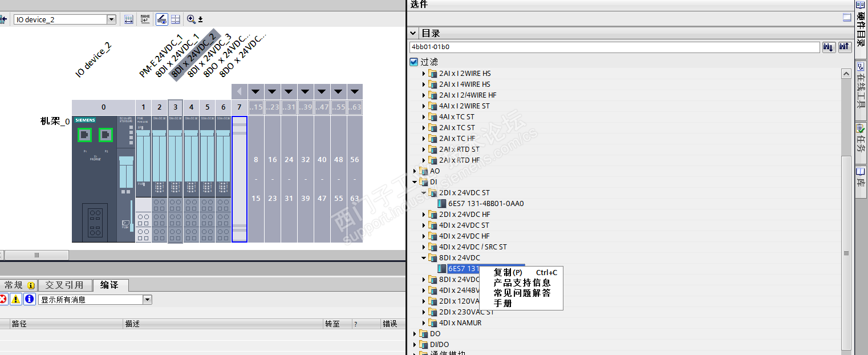Expand slot group ..15 arrow
Viewport: 868px width, 355px height.
click(x=256, y=91)
